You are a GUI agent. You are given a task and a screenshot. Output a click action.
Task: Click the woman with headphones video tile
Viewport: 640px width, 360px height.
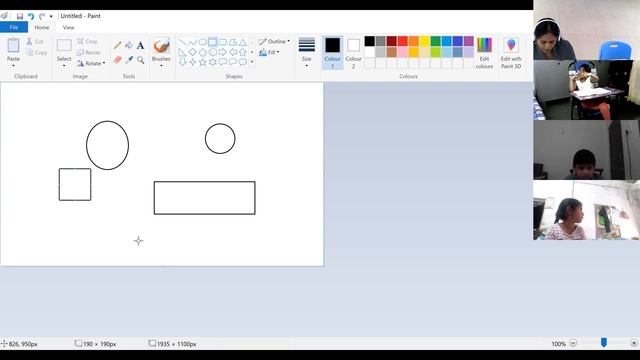point(587,30)
